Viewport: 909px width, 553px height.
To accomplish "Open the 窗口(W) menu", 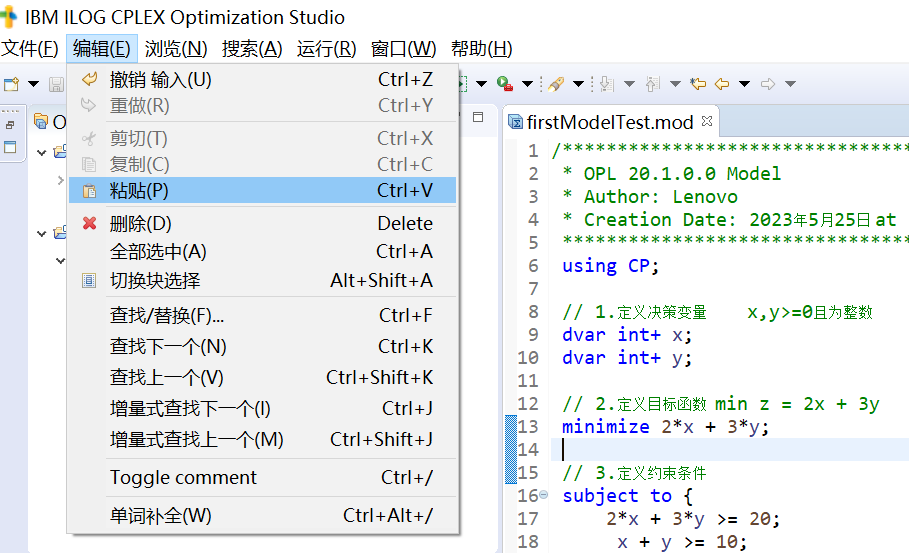I will coord(403,49).
